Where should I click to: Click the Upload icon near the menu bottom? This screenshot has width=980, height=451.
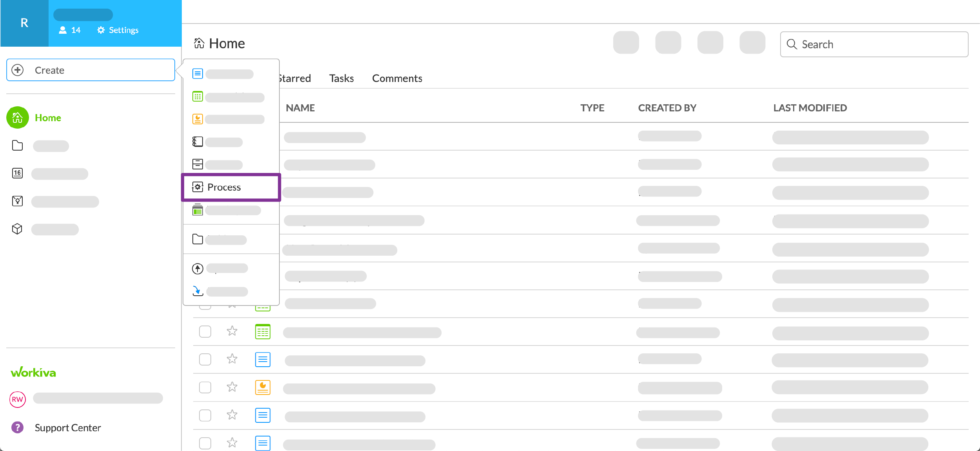click(198, 269)
